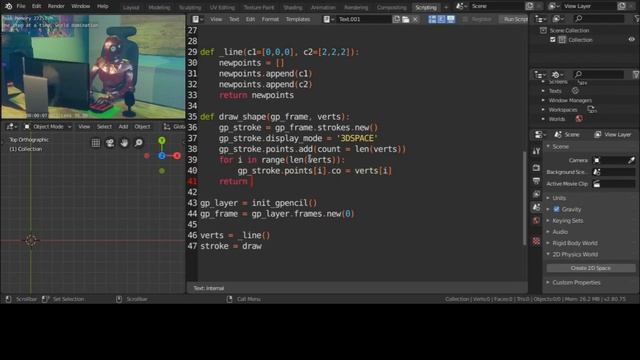Expand the Window Managers entry

(x=543, y=100)
